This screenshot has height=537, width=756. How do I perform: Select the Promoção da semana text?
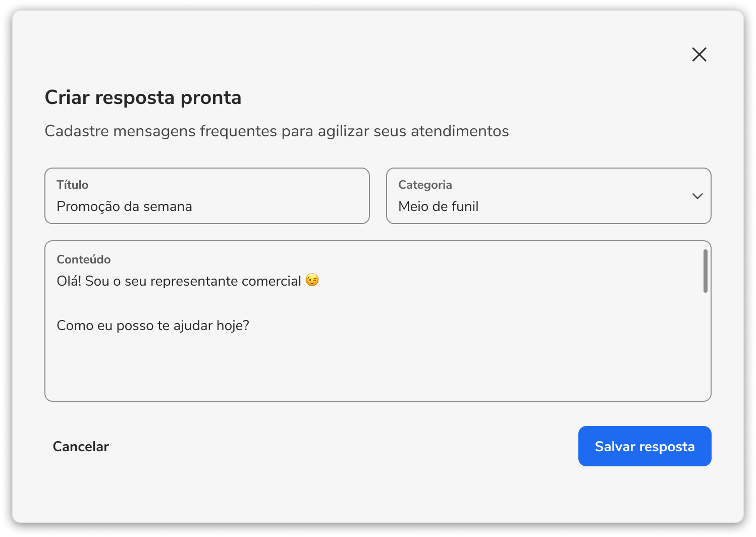pos(124,206)
